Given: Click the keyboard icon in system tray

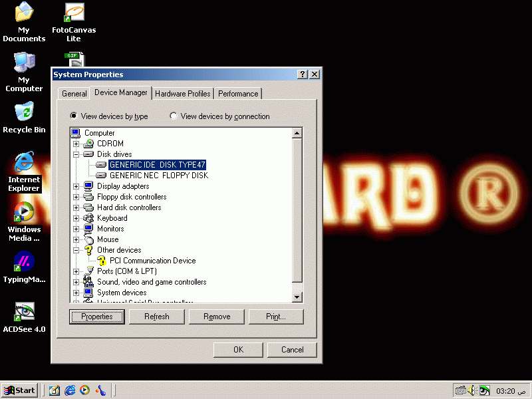Looking at the screenshot, I should [460, 391].
